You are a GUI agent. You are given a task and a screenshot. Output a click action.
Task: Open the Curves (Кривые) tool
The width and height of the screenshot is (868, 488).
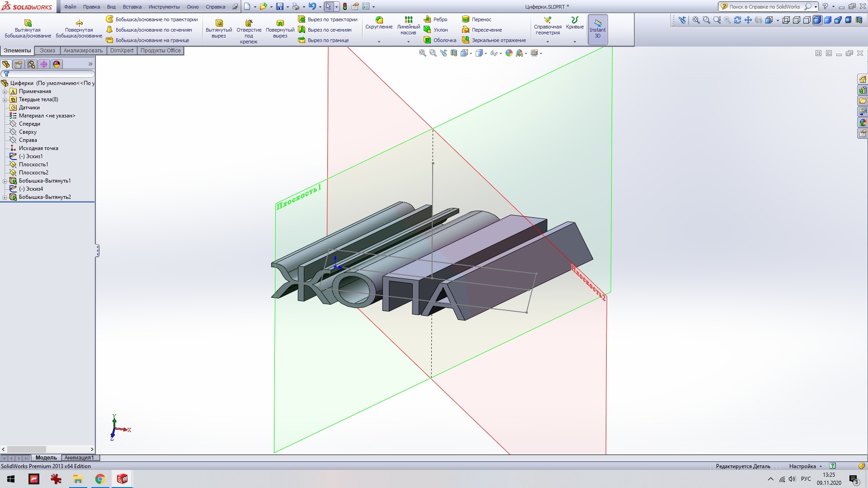point(575,23)
